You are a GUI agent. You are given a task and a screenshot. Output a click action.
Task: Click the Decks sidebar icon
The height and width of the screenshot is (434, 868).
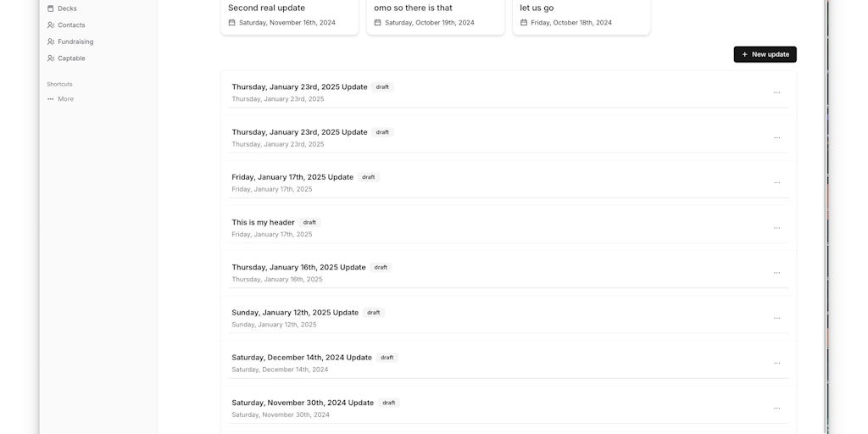50,8
